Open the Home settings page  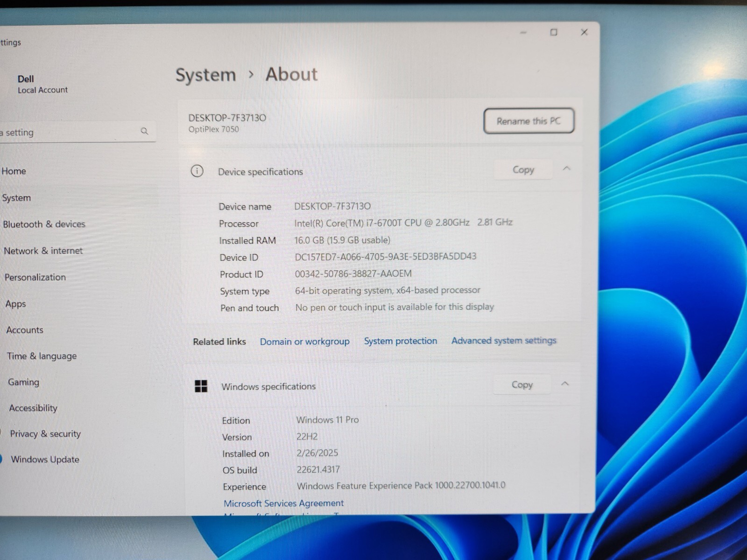[x=14, y=171]
